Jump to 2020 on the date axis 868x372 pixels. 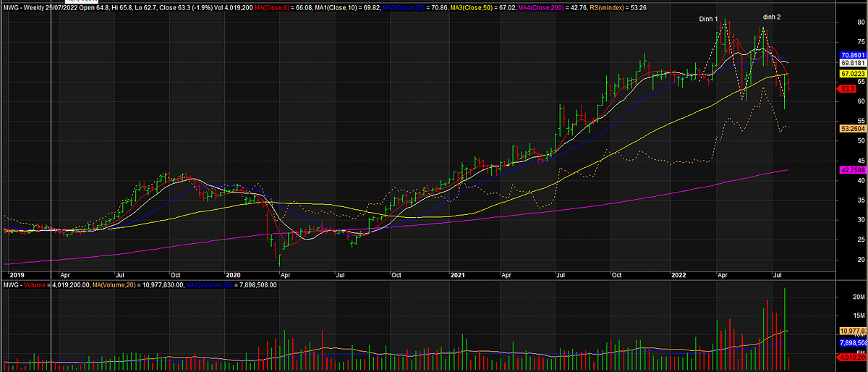[x=233, y=276]
